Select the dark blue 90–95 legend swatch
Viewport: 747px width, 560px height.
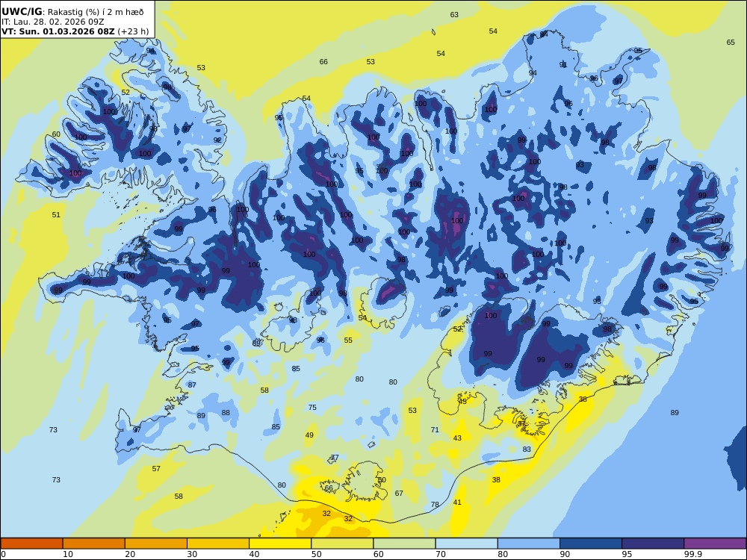tap(591, 544)
